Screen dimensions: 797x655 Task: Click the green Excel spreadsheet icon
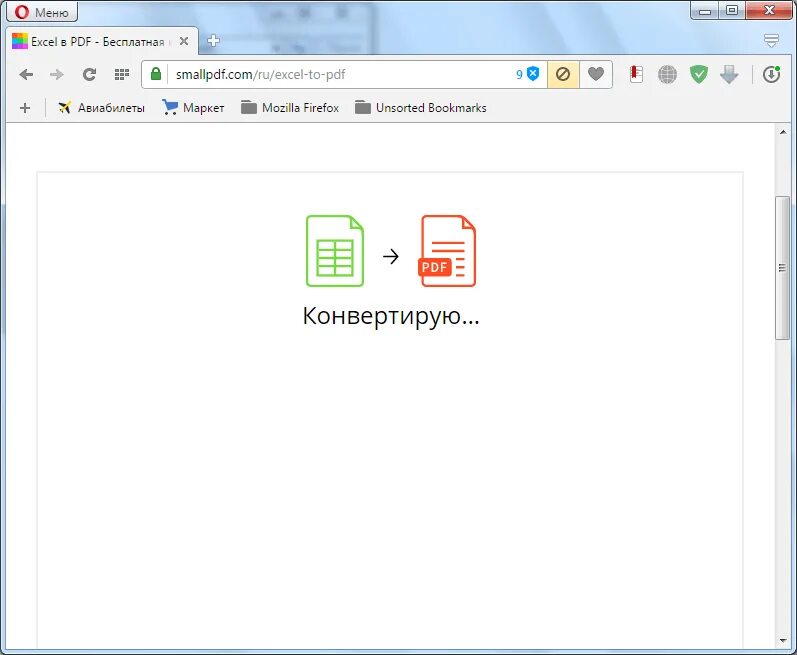click(x=334, y=251)
